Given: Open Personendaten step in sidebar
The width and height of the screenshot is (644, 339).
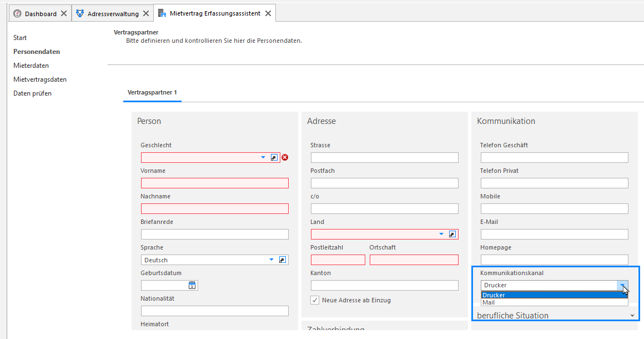Looking at the screenshot, I should 37,52.
